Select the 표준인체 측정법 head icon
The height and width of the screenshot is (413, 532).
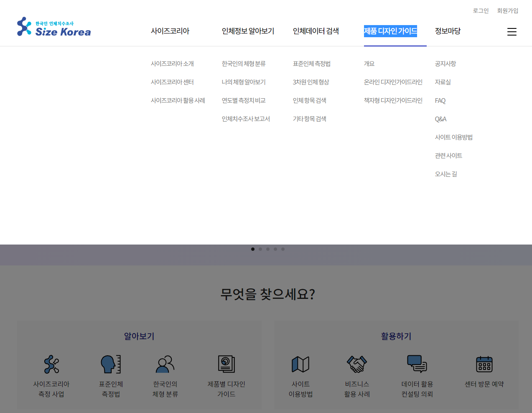(x=111, y=364)
